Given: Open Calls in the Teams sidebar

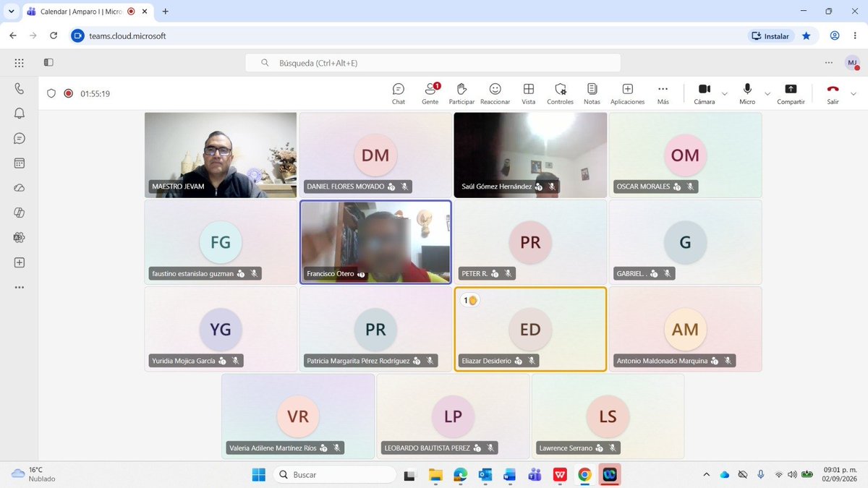Looking at the screenshot, I should coord(20,88).
